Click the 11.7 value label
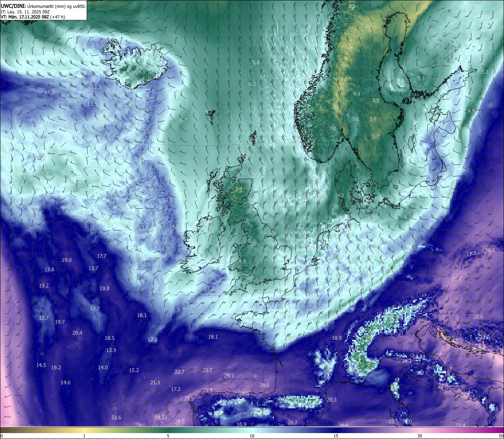504x439 pixels. pos(471,254)
